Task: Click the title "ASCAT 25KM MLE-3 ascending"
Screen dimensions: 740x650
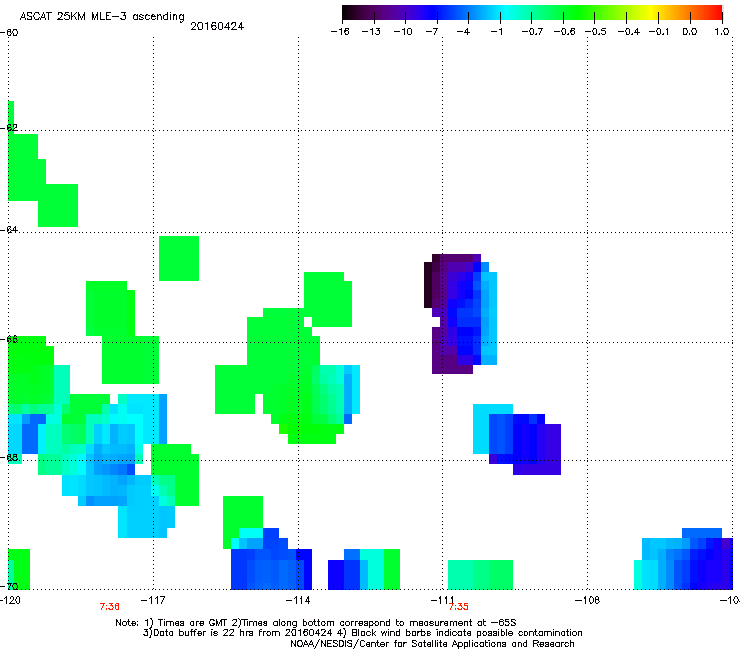Action: point(102,17)
